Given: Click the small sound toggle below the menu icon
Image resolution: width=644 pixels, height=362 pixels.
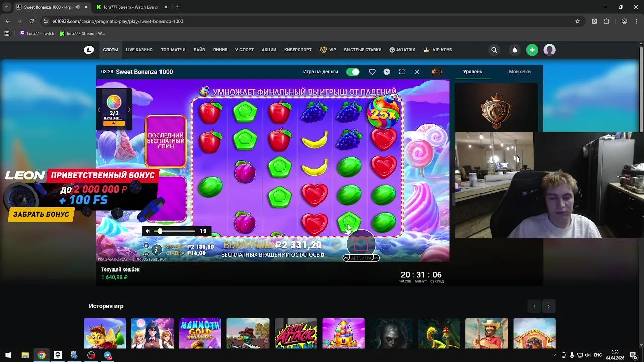Looking at the screenshot, I should tap(146, 254).
